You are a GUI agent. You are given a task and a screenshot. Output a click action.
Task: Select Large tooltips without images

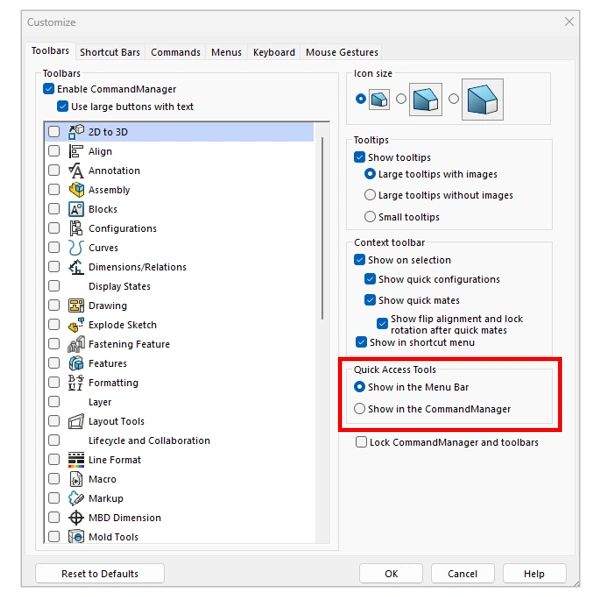pos(370,195)
